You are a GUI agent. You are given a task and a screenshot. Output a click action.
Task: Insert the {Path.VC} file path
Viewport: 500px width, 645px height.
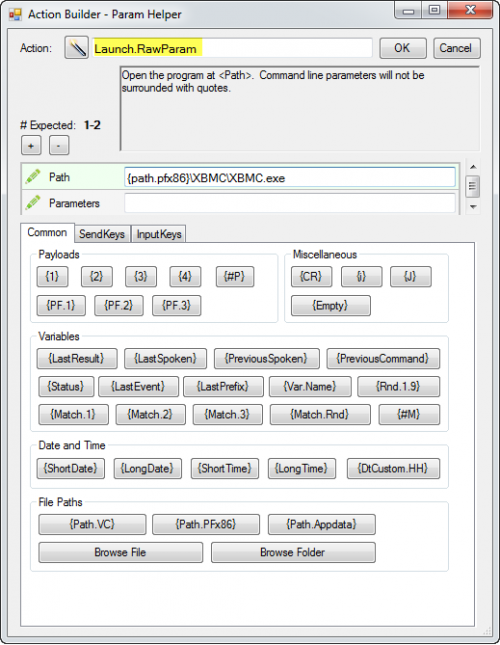(x=92, y=524)
